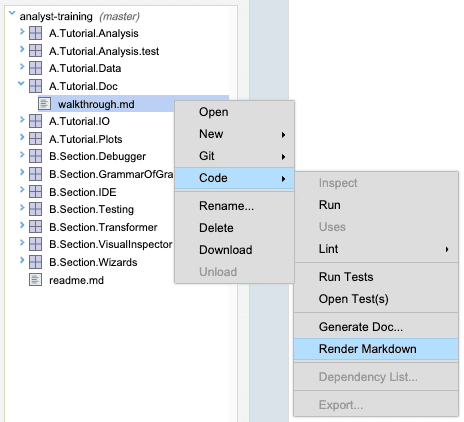Expand the A.Tutorial.IO package
This screenshot has width=464, height=422.
(22, 119)
